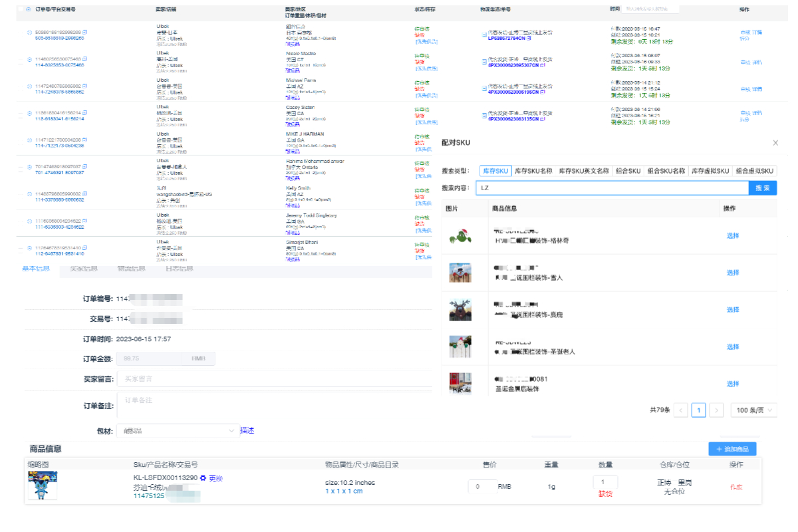This screenshot has width=798, height=532.
Task: Tick the select-all checkbox in the order table header
Action: [x=19, y=10]
